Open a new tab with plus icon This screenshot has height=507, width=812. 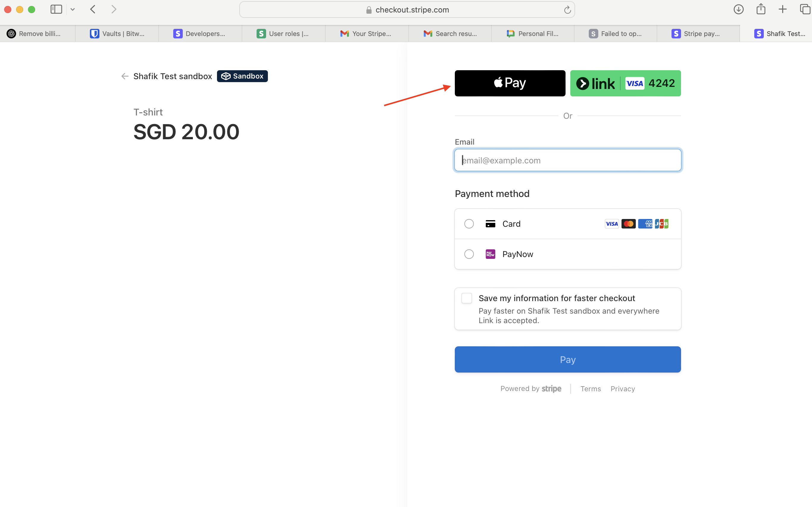pos(783,10)
